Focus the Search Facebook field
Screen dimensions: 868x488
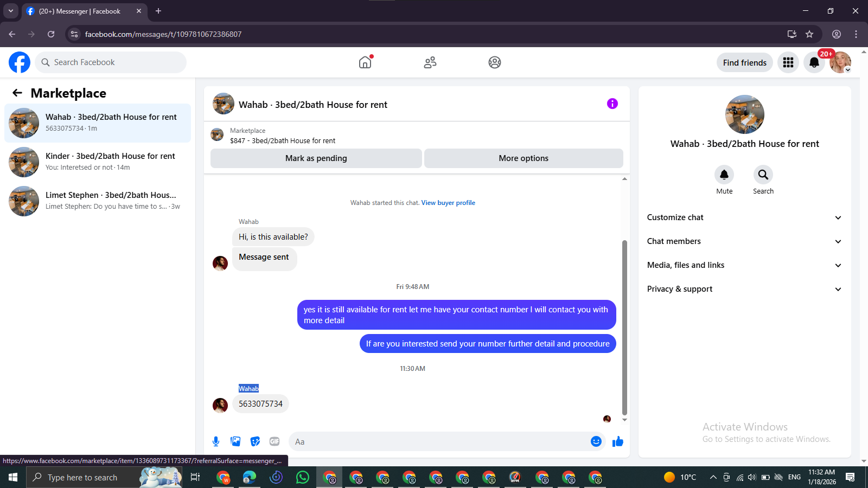point(111,62)
